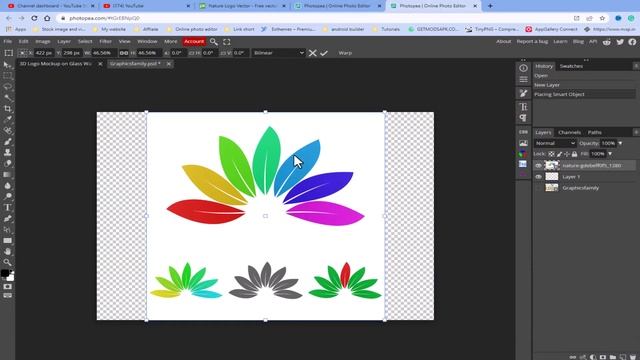Click the Warp button

point(345,53)
